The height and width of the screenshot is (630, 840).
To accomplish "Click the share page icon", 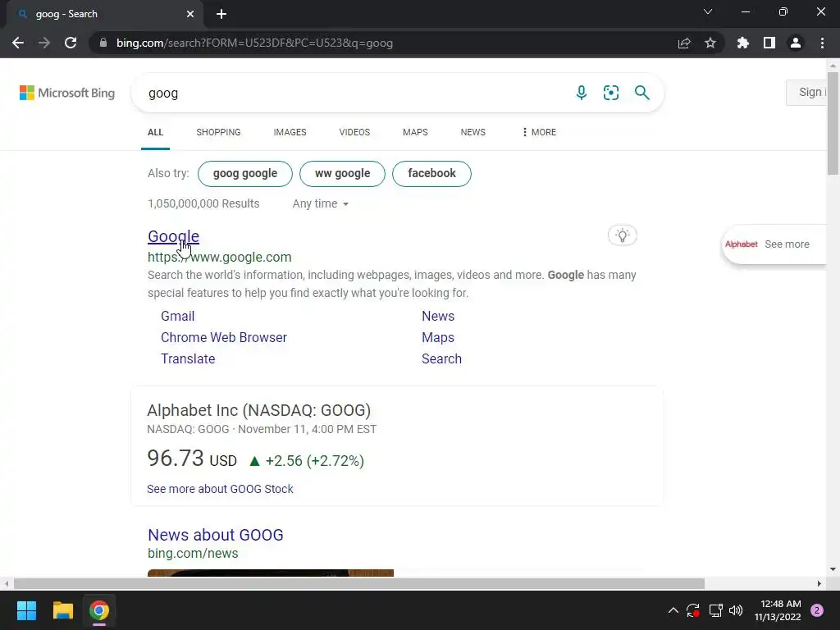I will pyautogui.click(x=684, y=43).
